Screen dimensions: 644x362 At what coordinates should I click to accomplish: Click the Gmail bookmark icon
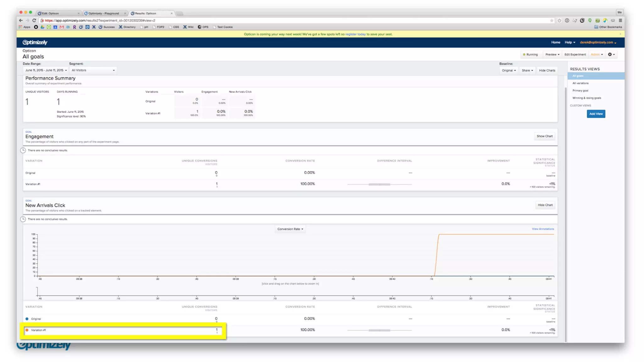pos(62,27)
